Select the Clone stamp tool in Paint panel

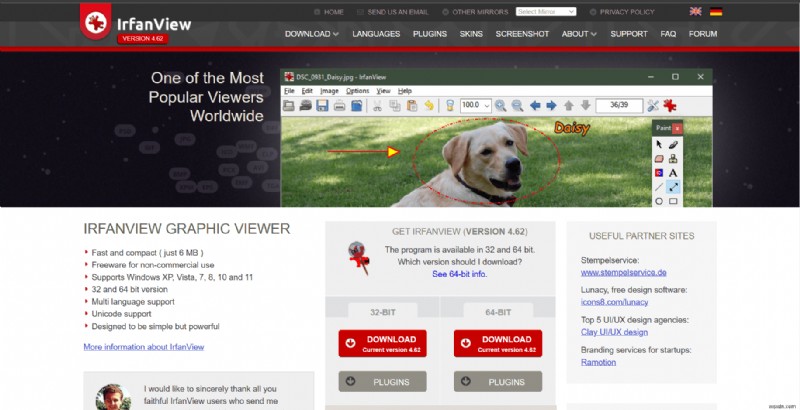(x=673, y=159)
